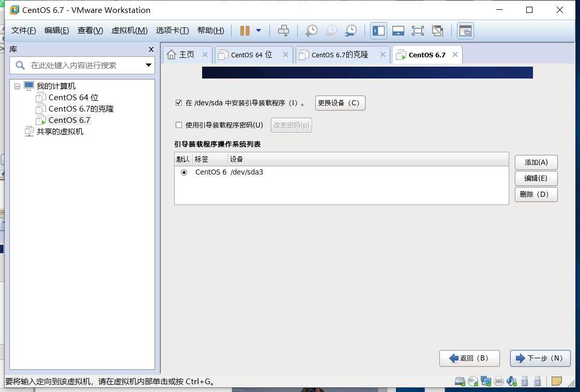The height and width of the screenshot is (392, 580).
Task: Close the 主页 tab
Action: (x=205, y=55)
